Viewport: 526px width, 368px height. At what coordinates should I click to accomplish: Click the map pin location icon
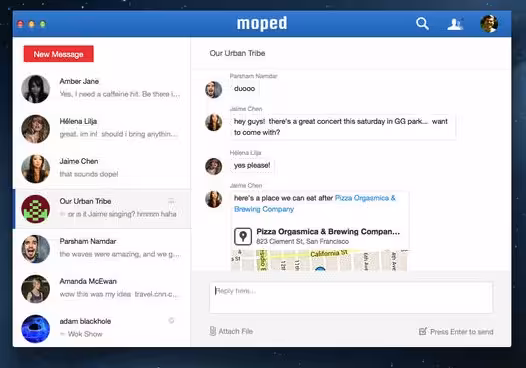point(243,236)
